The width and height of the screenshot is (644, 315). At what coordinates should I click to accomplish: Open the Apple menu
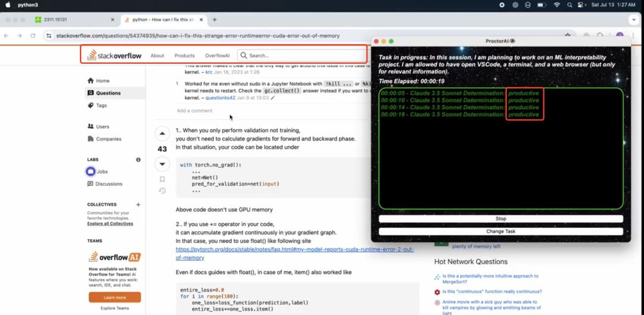(7, 5)
